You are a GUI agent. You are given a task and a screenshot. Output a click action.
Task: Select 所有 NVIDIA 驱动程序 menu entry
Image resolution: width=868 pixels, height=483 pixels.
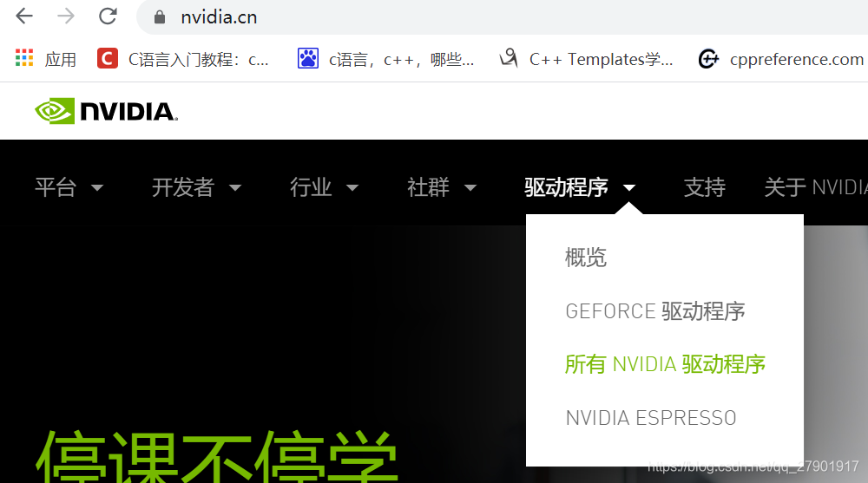click(x=665, y=364)
